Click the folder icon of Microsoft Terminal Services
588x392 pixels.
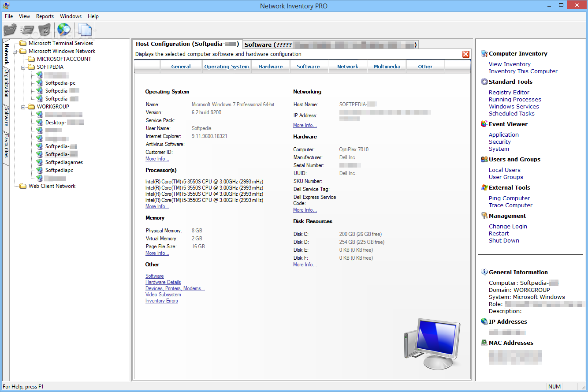click(23, 43)
